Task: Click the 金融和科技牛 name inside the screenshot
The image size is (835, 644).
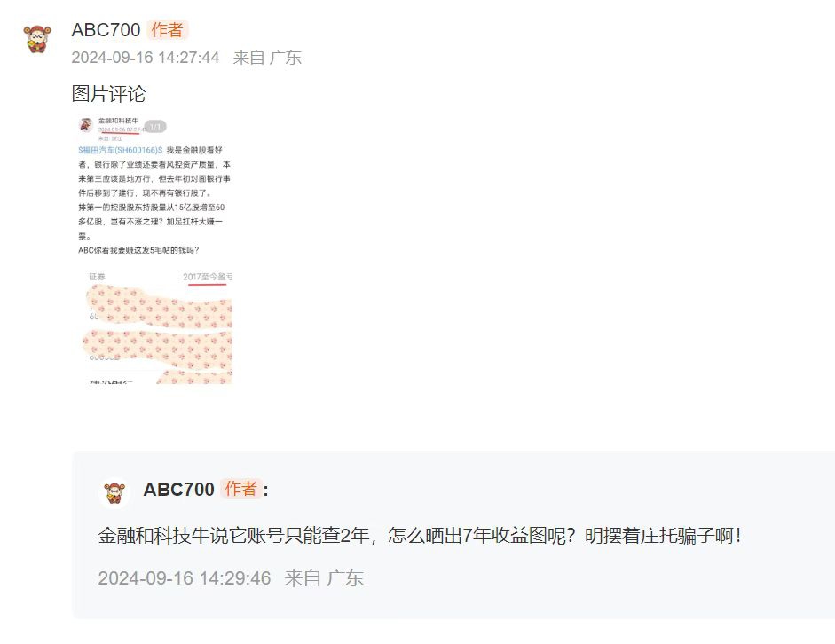Action: click(x=118, y=121)
